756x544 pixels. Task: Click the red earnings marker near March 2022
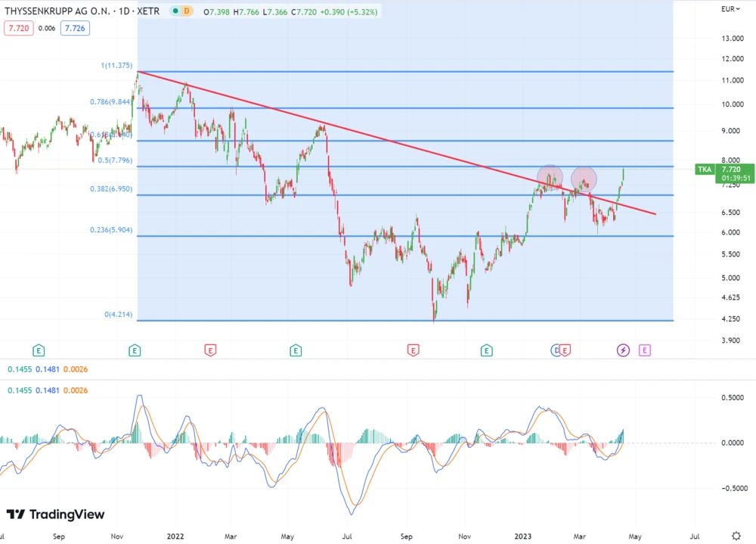coord(211,350)
